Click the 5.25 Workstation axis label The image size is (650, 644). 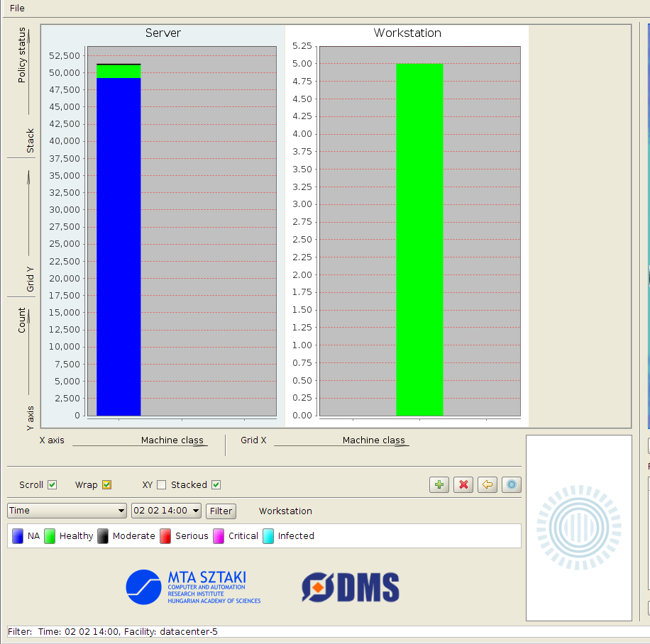[x=302, y=46]
